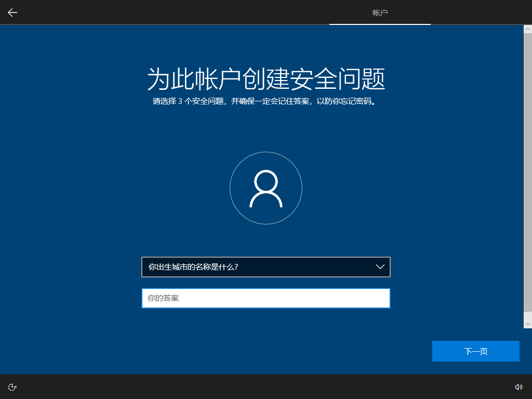The width and height of the screenshot is (532, 399).
Task: Click the volume speaker icon
Action: 518,387
